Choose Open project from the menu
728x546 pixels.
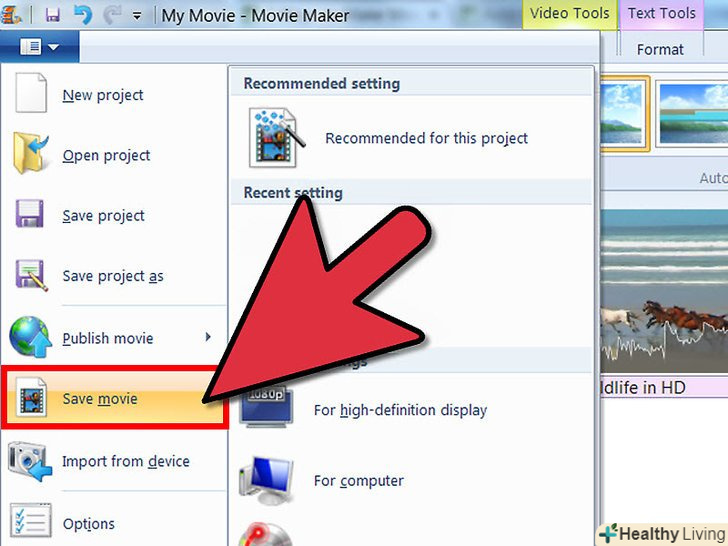(x=114, y=155)
